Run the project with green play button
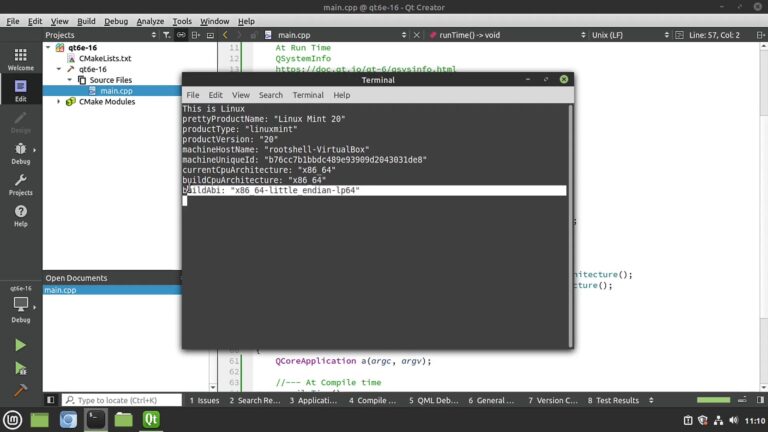The image size is (768, 432). coord(20,345)
